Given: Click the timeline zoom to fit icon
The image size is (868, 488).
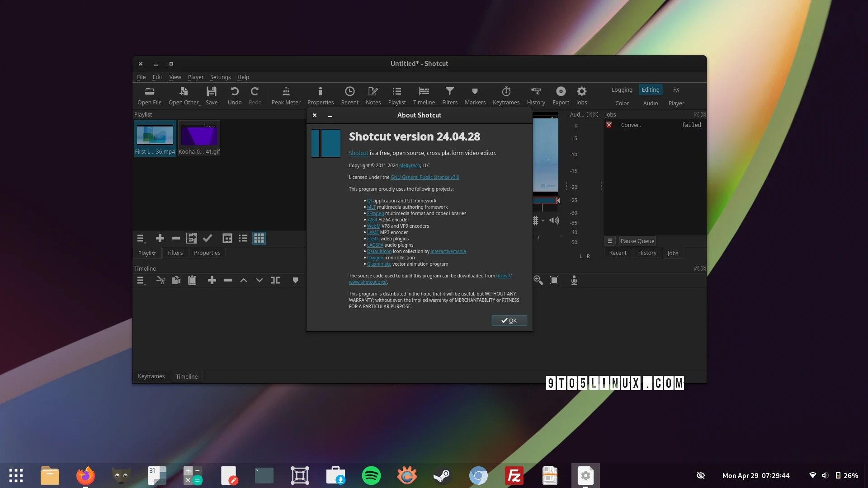Looking at the screenshot, I should (x=554, y=281).
